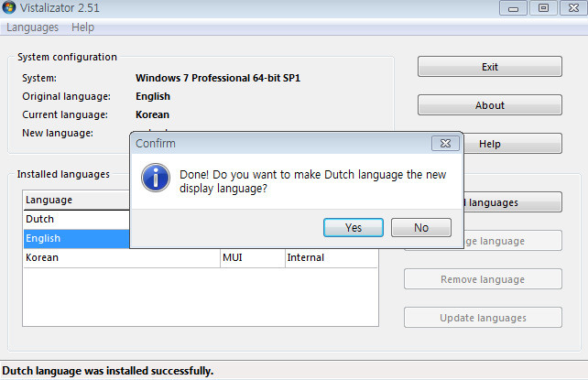Maximize the Vistalizator window
The height and width of the screenshot is (380, 588).
(x=543, y=8)
